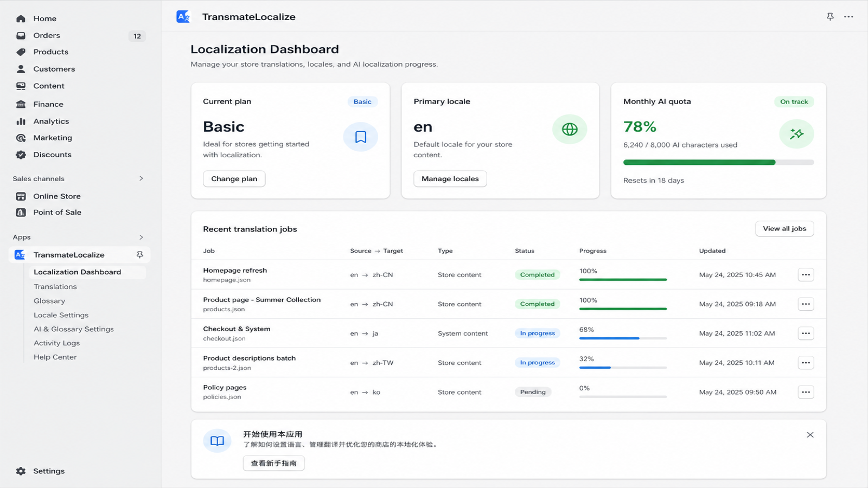
Task: Dismiss the getting started banner
Action: coord(810,435)
